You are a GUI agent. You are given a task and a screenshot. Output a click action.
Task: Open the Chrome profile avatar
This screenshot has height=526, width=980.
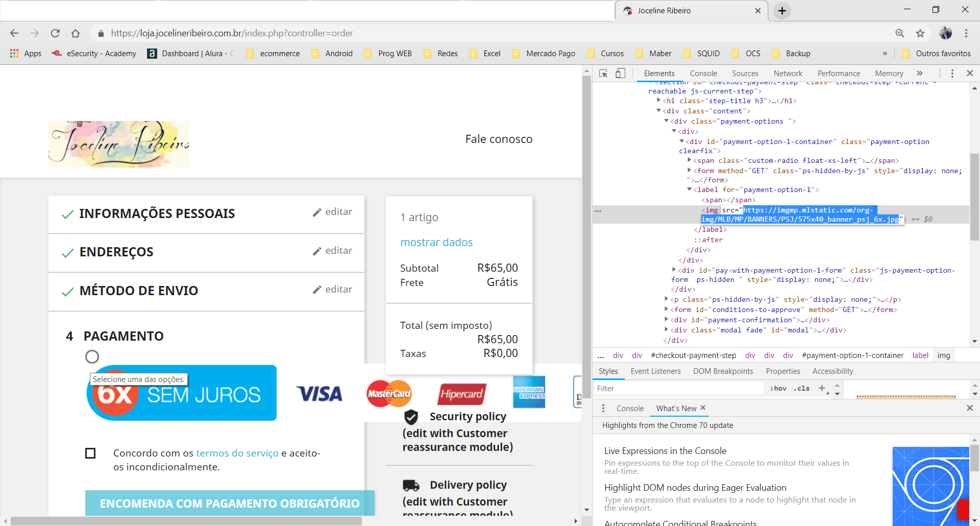pos(945,33)
